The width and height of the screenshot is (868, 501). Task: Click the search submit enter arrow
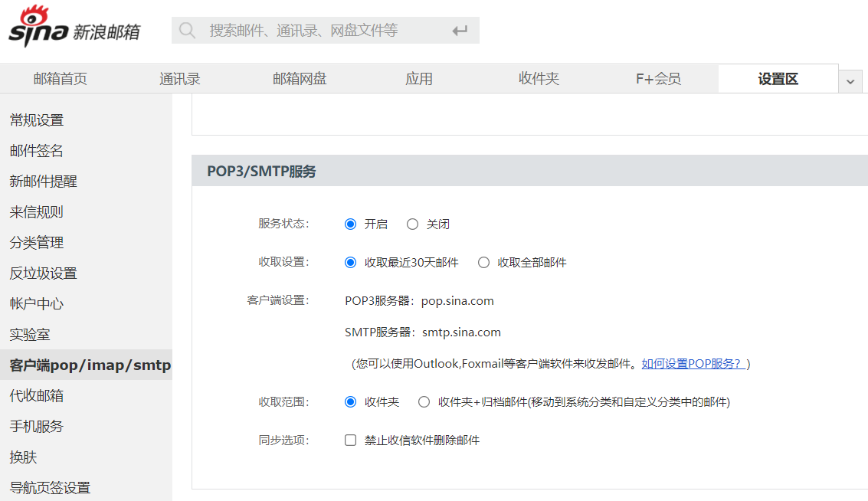[460, 31]
